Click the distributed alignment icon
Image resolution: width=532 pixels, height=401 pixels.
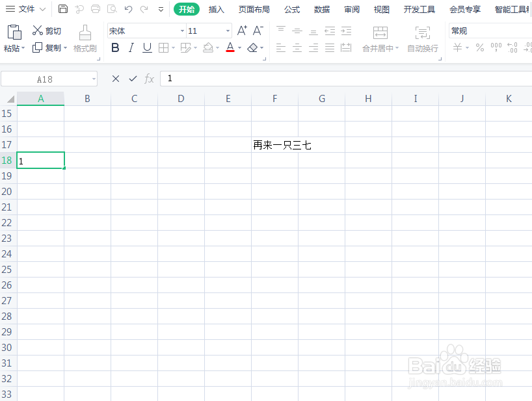coord(346,48)
